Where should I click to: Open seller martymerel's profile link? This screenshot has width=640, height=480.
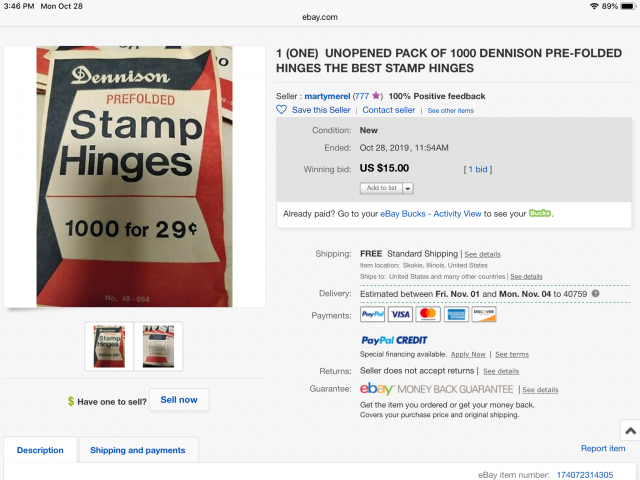pyautogui.click(x=327, y=96)
